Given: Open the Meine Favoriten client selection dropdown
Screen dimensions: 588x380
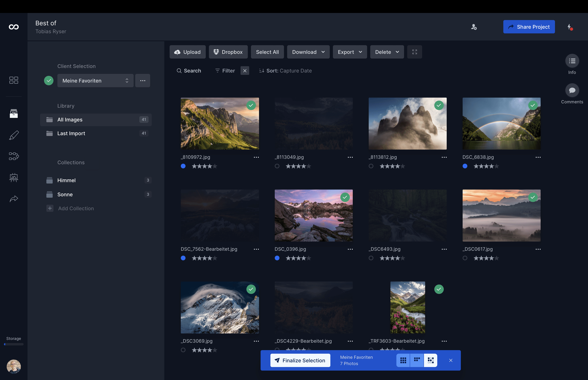Looking at the screenshot, I should coord(96,80).
